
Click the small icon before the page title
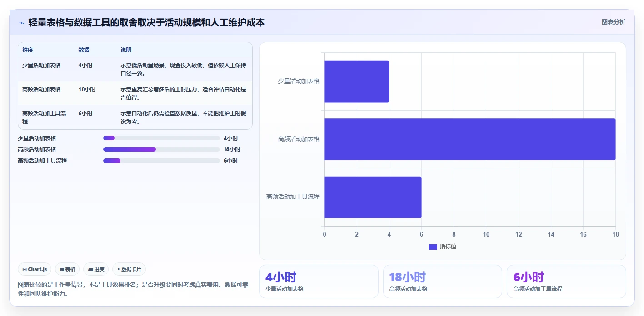[21, 23]
